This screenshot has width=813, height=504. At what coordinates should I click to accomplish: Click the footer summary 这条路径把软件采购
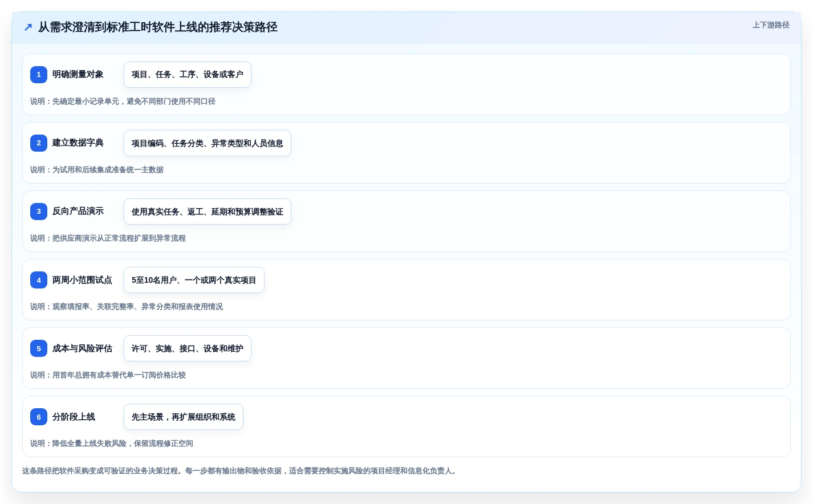[x=241, y=471]
